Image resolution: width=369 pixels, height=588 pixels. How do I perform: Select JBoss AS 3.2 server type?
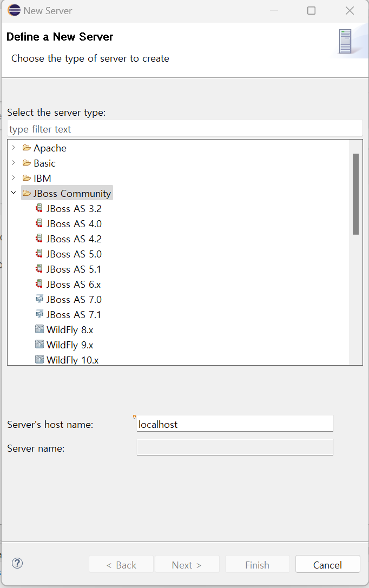point(74,208)
